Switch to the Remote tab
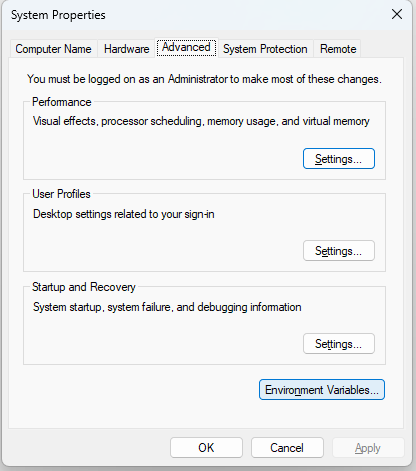This screenshot has height=471, width=416. tap(338, 49)
